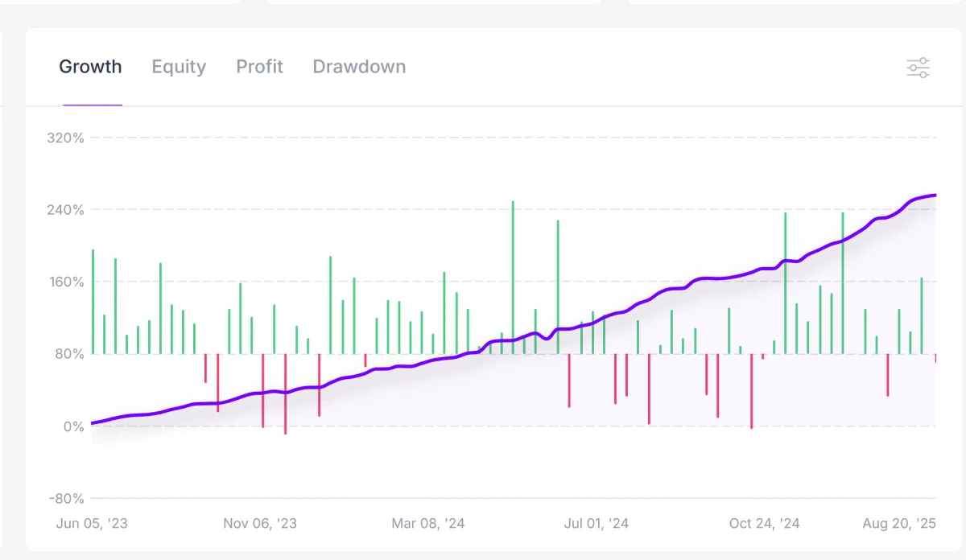The image size is (966, 560).
Task: Click the 160% gridline label
Action: [65, 281]
